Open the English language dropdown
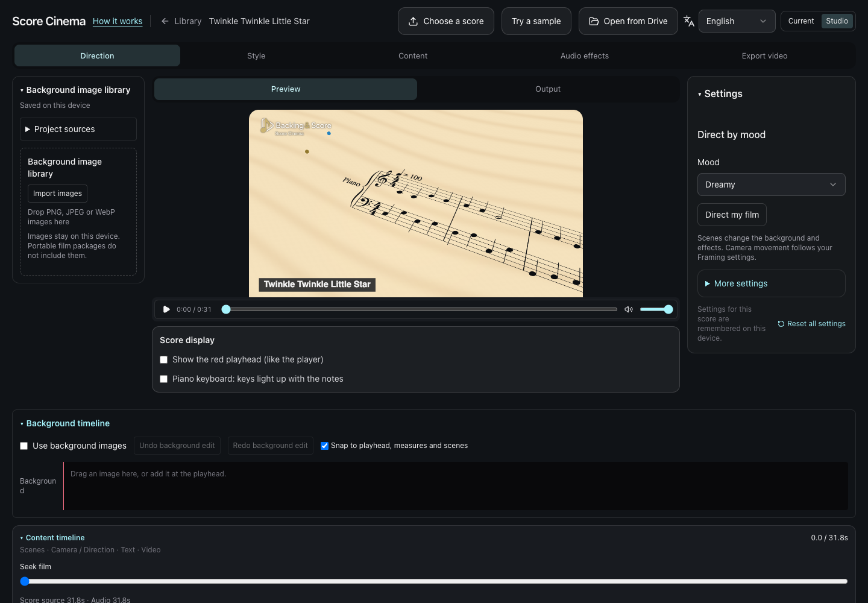The image size is (868, 603). click(737, 21)
